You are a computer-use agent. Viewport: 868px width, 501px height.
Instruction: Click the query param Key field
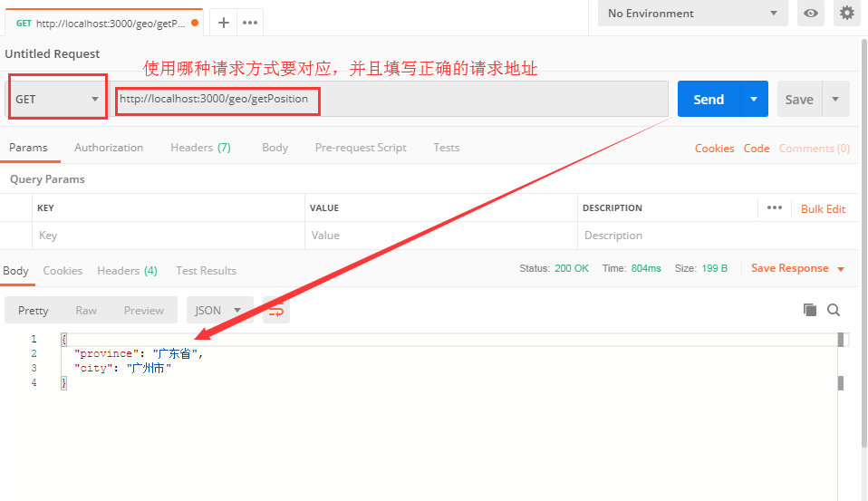pos(169,236)
